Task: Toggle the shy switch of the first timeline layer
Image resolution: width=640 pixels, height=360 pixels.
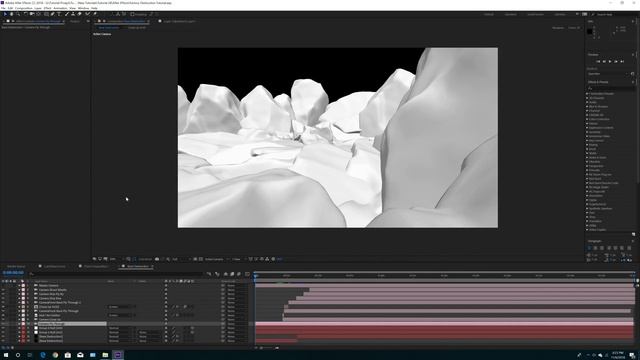Action: tap(166, 286)
